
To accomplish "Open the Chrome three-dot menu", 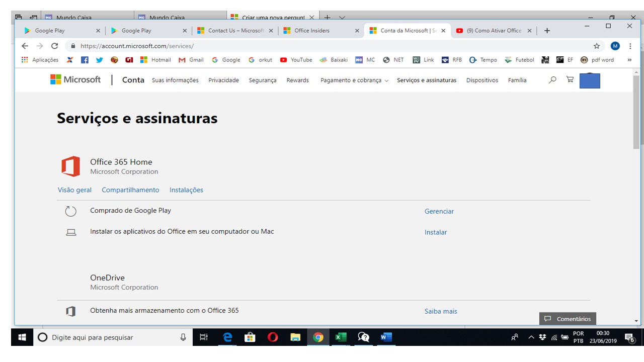I will point(630,46).
